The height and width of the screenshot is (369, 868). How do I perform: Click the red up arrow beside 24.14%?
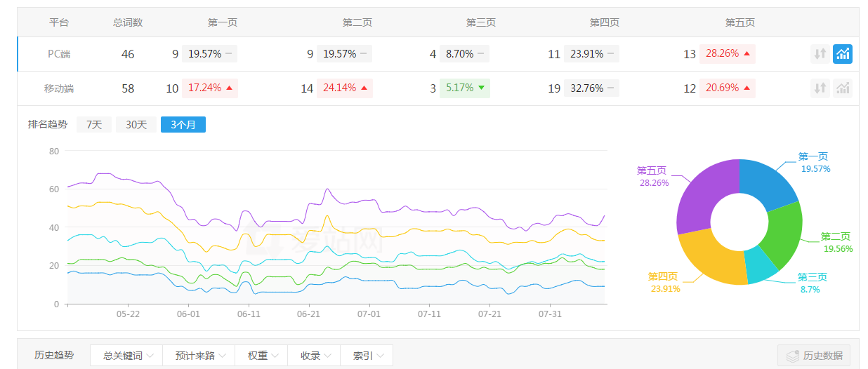coord(364,88)
